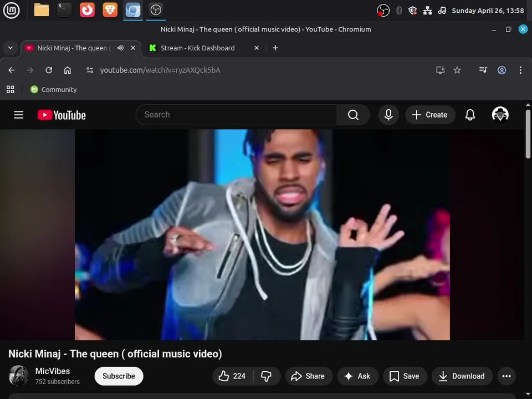Viewport: 532px width, 399px height.
Task: Open the browser home page
Action: click(68, 70)
